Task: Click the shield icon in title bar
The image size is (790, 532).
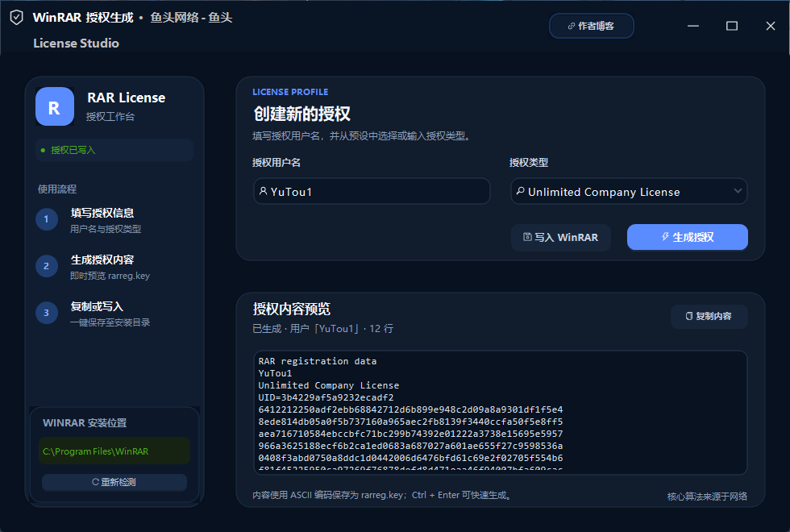Action: point(17,18)
